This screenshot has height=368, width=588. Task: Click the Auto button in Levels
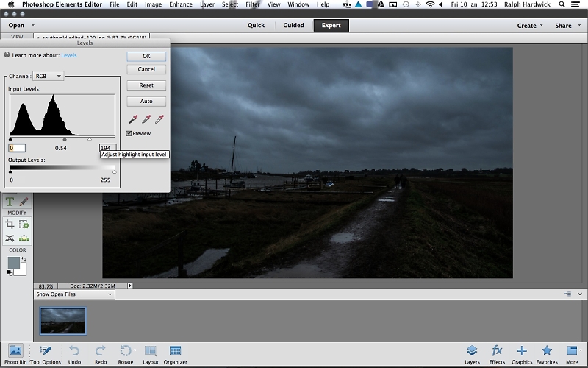146,101
